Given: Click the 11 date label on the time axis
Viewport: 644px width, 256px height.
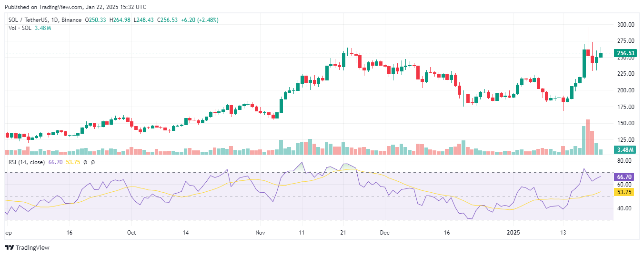Looking at the screenshot, I should pyautogui.click(x=302, y=233).
